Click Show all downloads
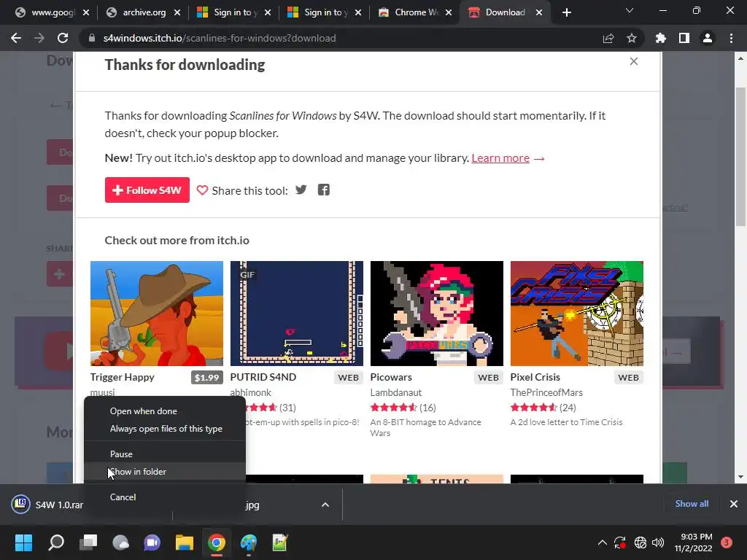Viewport: 747px width, 560px height. click(692, 504)
